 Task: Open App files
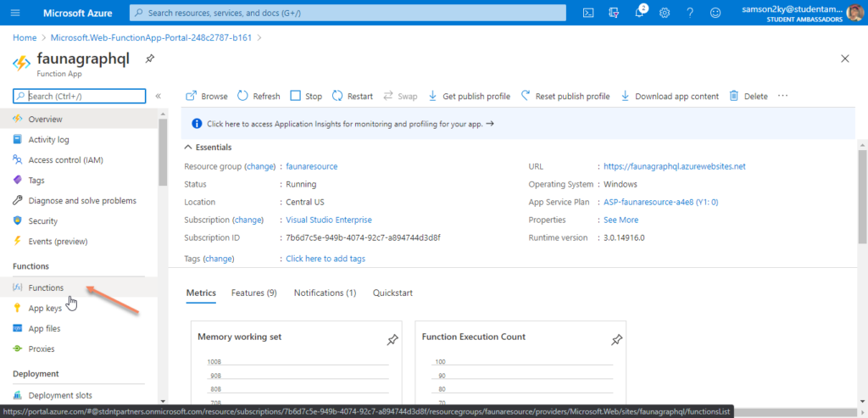coord(79,328)
